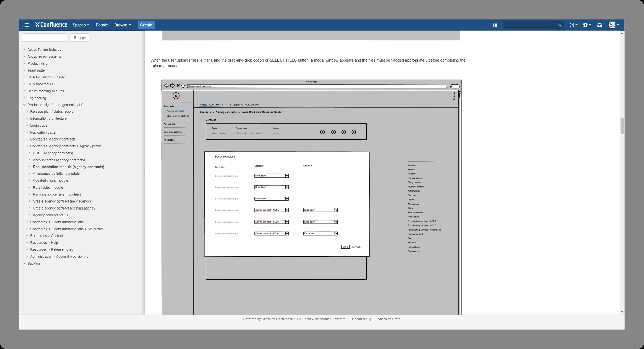Toggle the sidebar panel layout icon

(x=495, y=25)
